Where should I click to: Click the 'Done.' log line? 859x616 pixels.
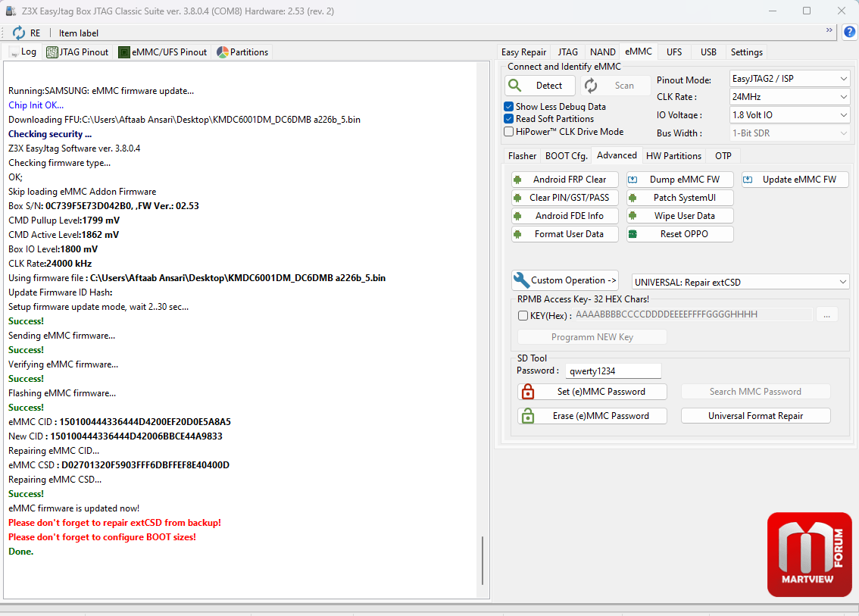tap(20, 552)
